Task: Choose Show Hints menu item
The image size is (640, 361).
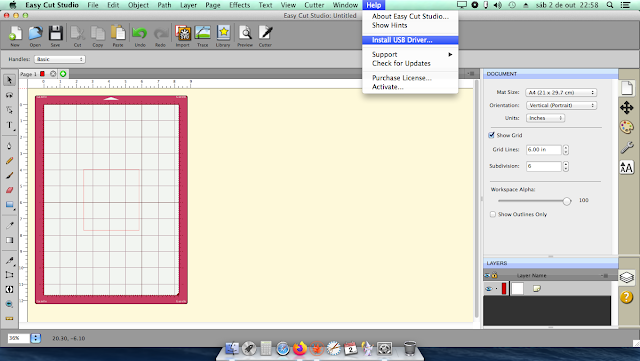Action: pyautogui.click(x=410, y=25)
